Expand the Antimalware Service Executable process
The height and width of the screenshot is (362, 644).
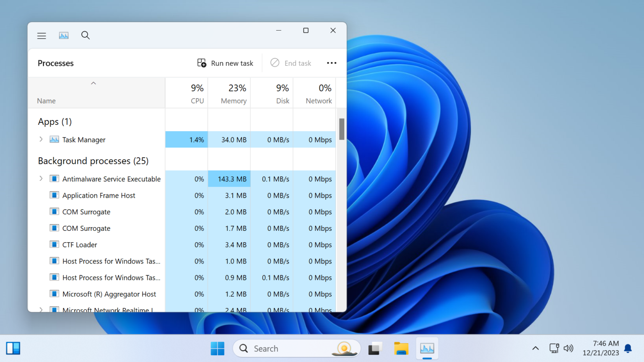[41, 178]
